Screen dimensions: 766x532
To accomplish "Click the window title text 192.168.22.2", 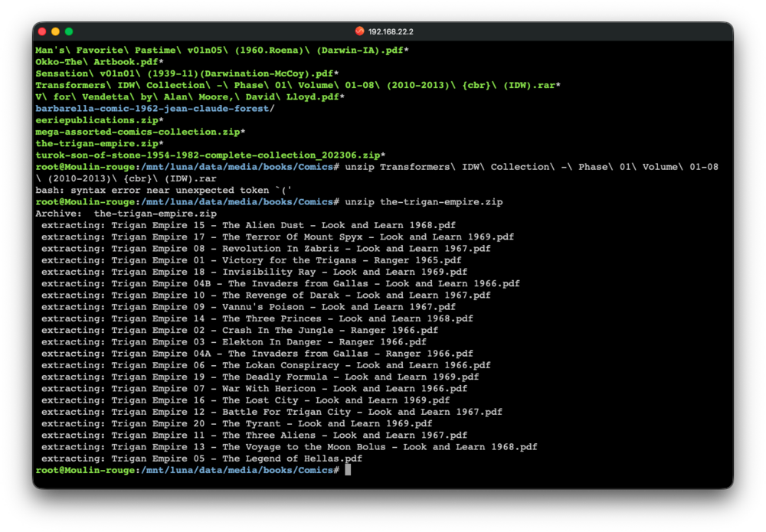I will click(x=391, y=31).
